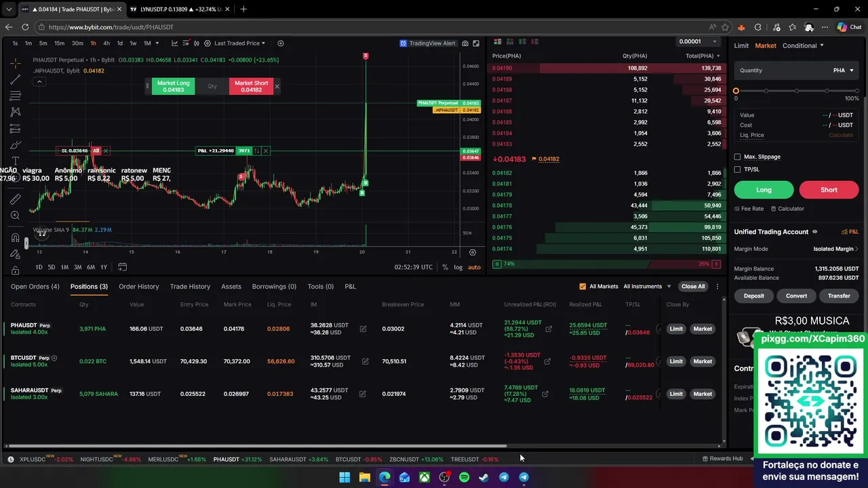
Task: Click the Deposit button
Action: [753, 296]
